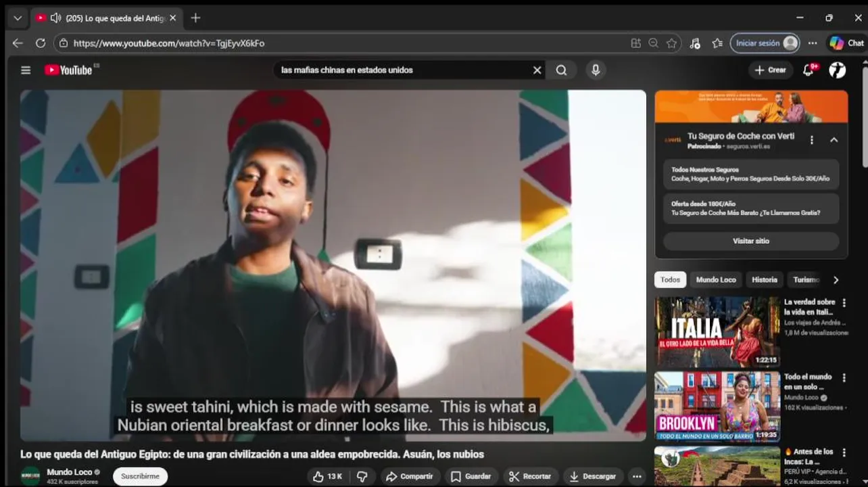
Task: Close the YouTube browser tab
Action: [x=172, y=18]
